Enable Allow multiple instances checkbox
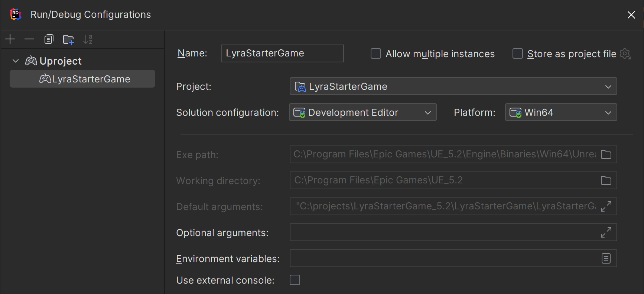The width and height of the screenshot is (644, 294). click(376, 54)
